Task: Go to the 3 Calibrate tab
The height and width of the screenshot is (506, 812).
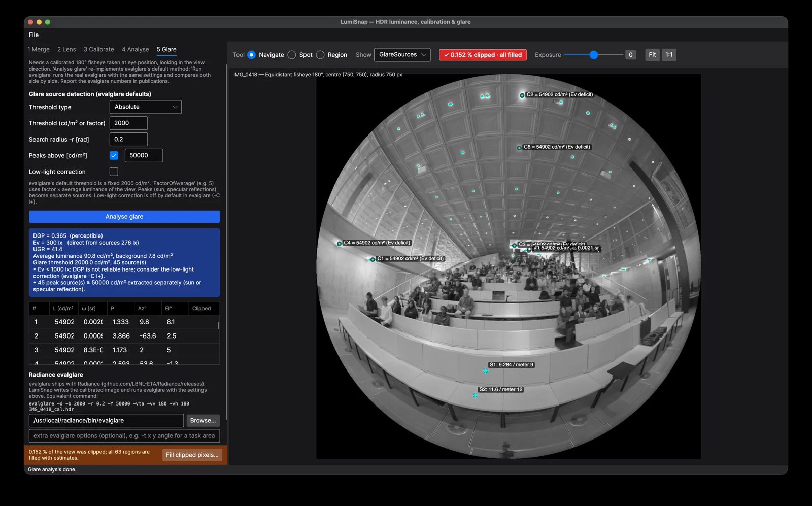Action: click(x=99, y=49)
